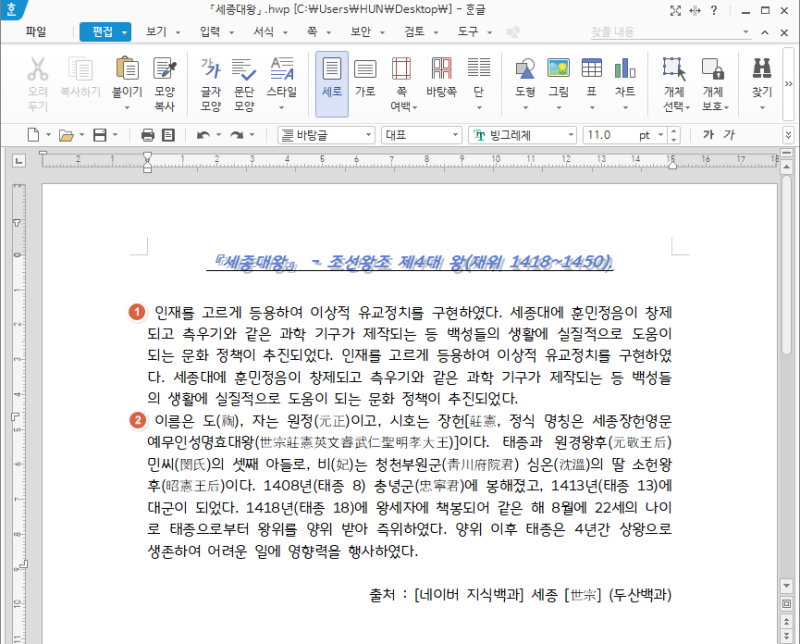The width and height of the screenshot is (800, 644).
Task: Toggle italic 가 formatting
Action: (729, 135)
